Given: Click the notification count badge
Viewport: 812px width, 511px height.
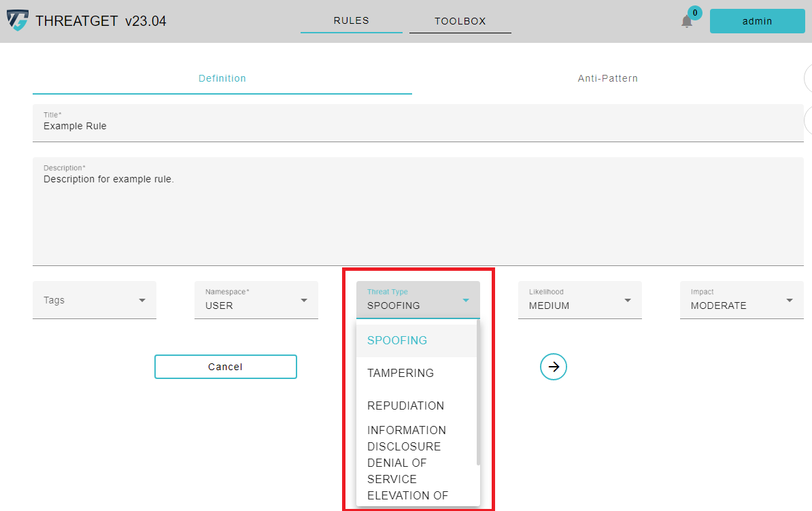Looking at the screenshot, I should [x=694, y=12].
